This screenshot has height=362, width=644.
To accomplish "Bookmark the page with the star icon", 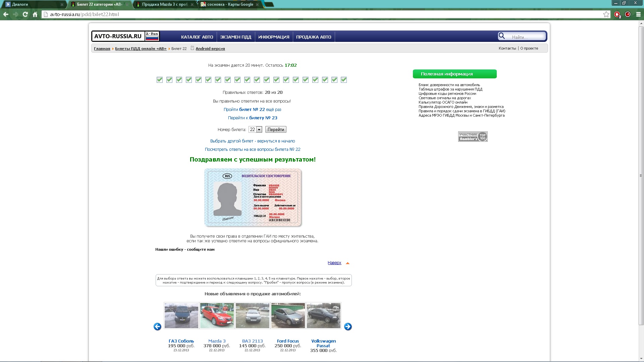I will coord(606,14).
